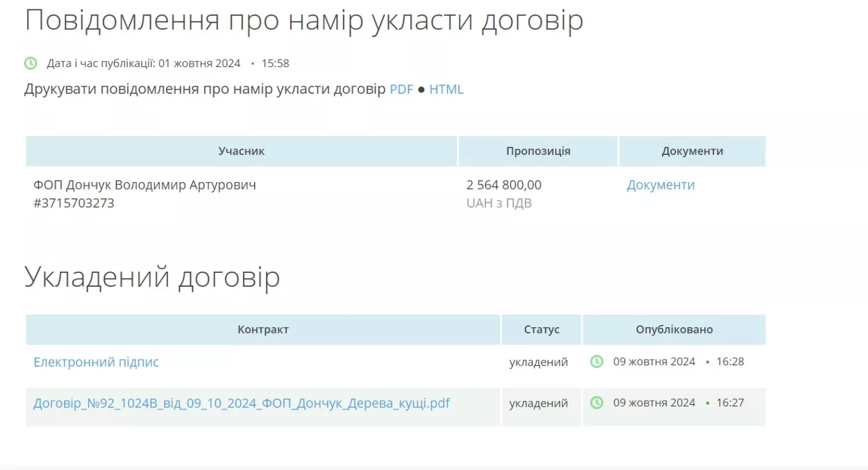
Task: Click укладений status in Електронний підпис row
Action: point(539,362)
